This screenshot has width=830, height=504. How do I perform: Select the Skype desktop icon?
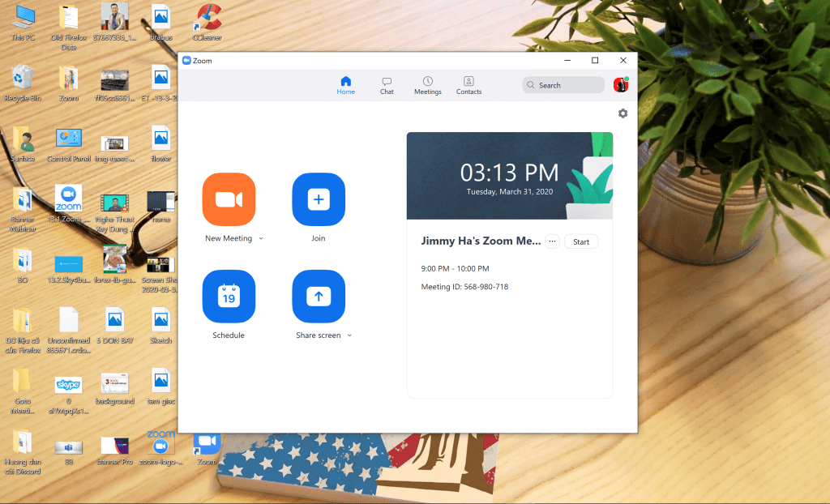68,384
